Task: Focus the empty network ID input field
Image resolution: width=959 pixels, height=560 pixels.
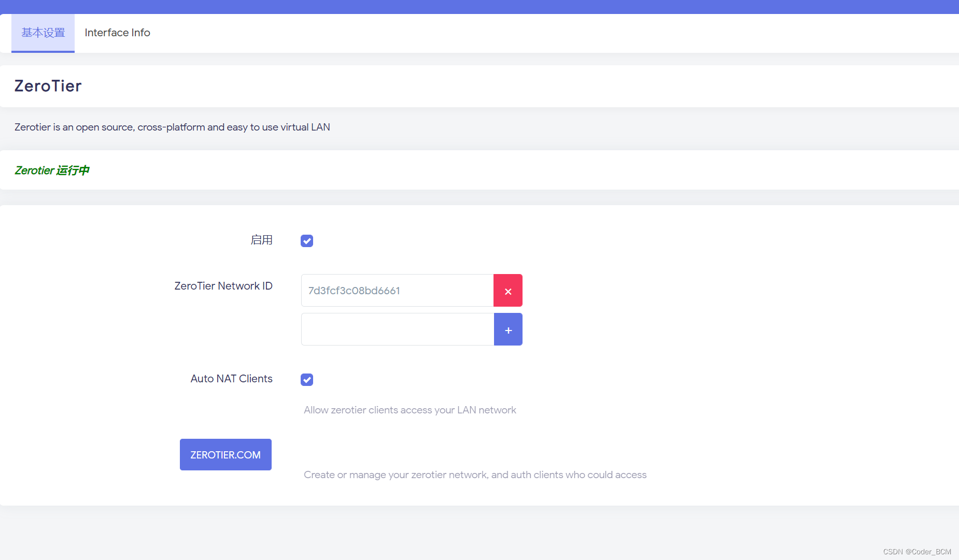Action: click(x=398, y=329)
